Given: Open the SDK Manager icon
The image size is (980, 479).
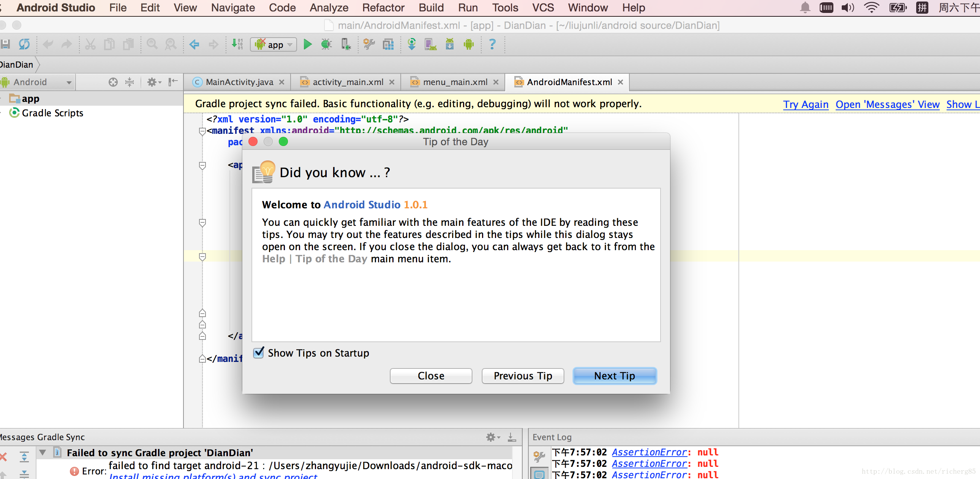Looking at the screenshot, I should click(450, 44).
